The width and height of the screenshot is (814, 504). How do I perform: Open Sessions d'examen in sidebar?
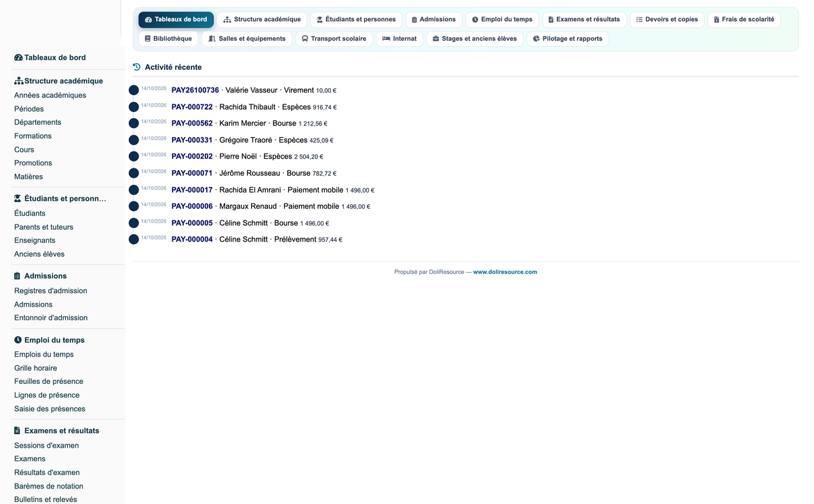(x=47, y=446)
